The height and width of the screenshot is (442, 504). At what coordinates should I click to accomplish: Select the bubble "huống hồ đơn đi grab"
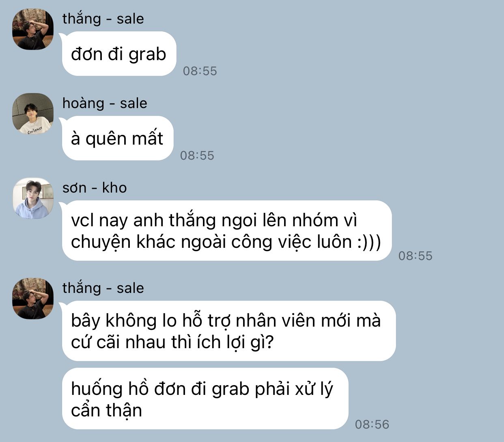click(x=205, y=399)
